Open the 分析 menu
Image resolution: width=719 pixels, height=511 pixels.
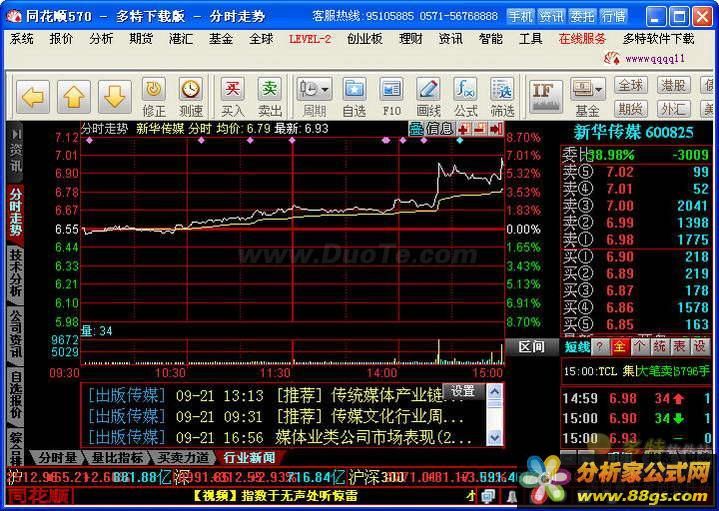101,39
